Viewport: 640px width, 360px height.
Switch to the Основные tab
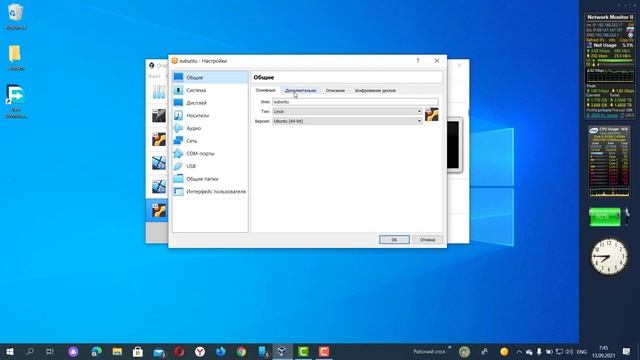(x=265, y=90)
